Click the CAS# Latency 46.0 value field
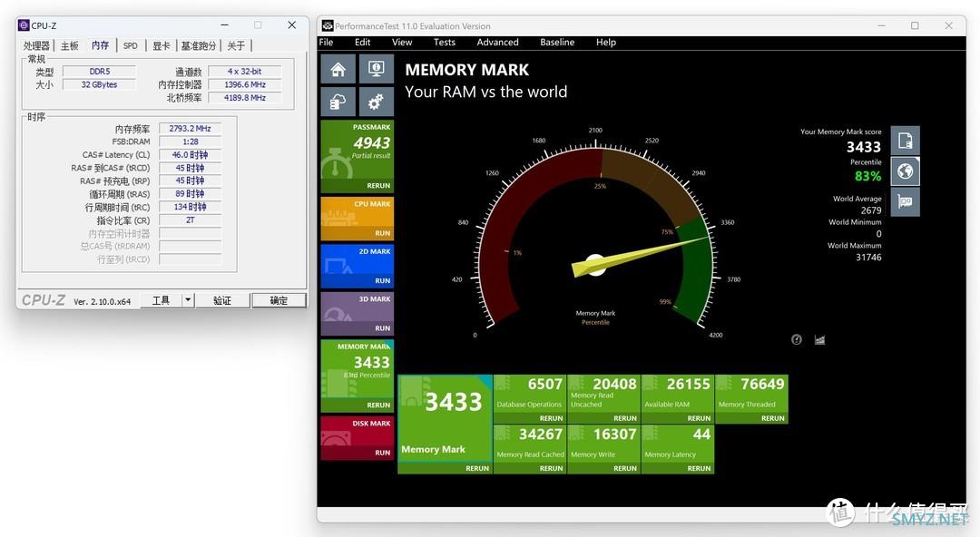The width and height of the screenshot is (980, 537). [190, 154]
